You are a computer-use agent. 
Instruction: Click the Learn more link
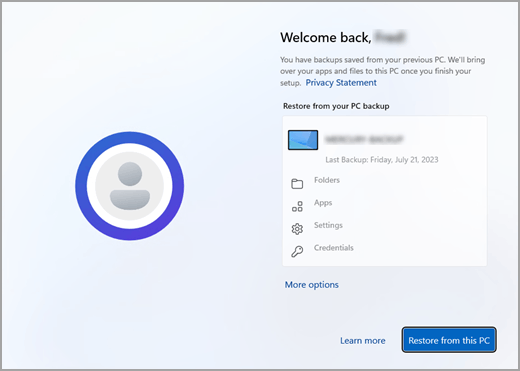[363, 341]
